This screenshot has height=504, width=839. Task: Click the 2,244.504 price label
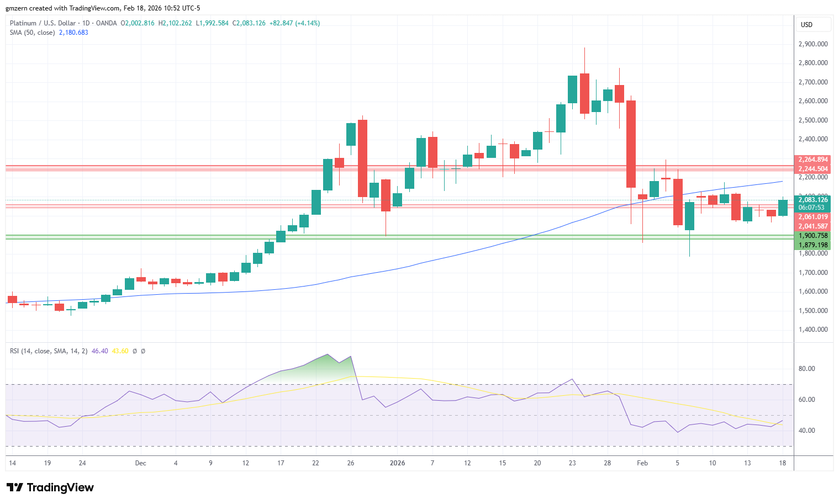[x=813, y=169]
